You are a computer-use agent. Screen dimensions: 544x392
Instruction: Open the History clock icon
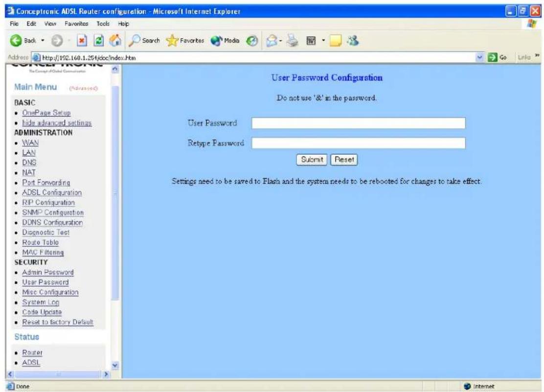(x=252, y=41)
